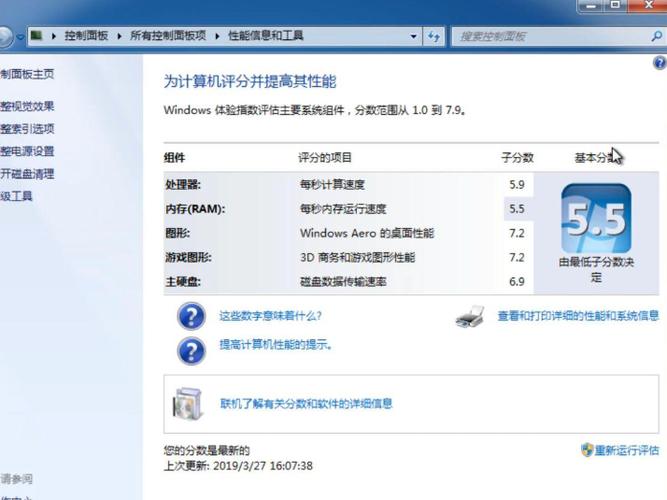Click the back navigation arrow button
The image size is (667, 500).
pos(5,37)
